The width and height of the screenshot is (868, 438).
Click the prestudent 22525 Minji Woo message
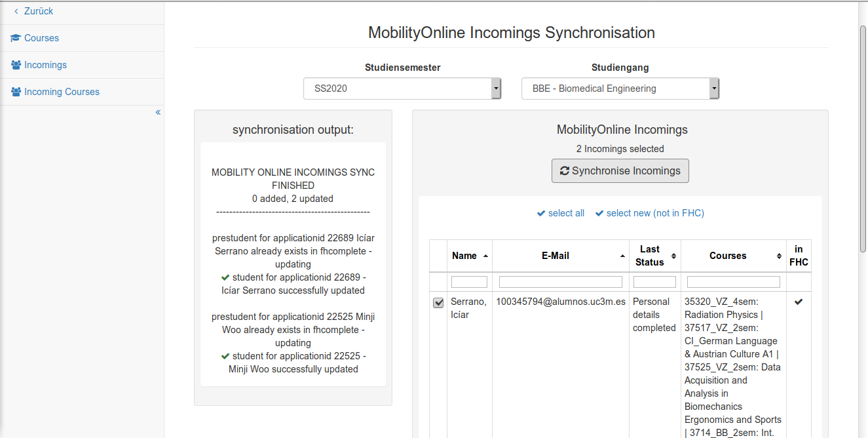click(293, 330)
